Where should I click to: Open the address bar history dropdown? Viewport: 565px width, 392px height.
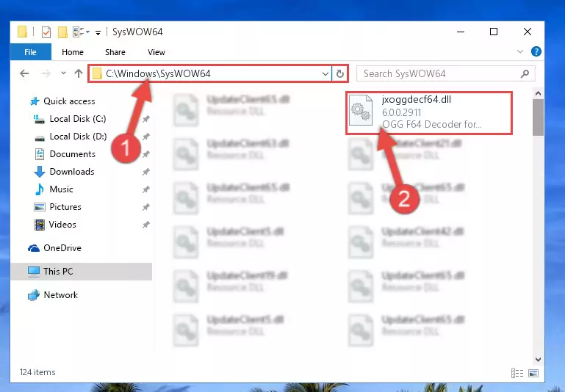(325, 74)
